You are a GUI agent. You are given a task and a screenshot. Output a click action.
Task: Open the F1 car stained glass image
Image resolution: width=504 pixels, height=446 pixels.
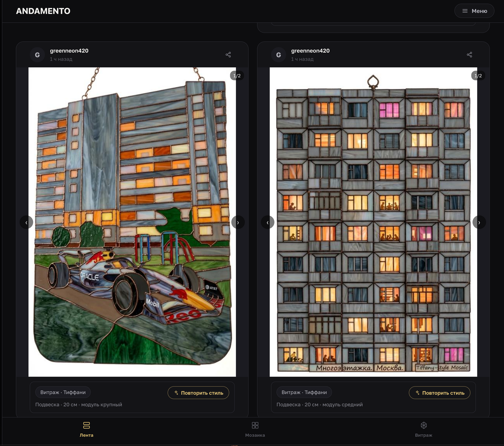132,222
